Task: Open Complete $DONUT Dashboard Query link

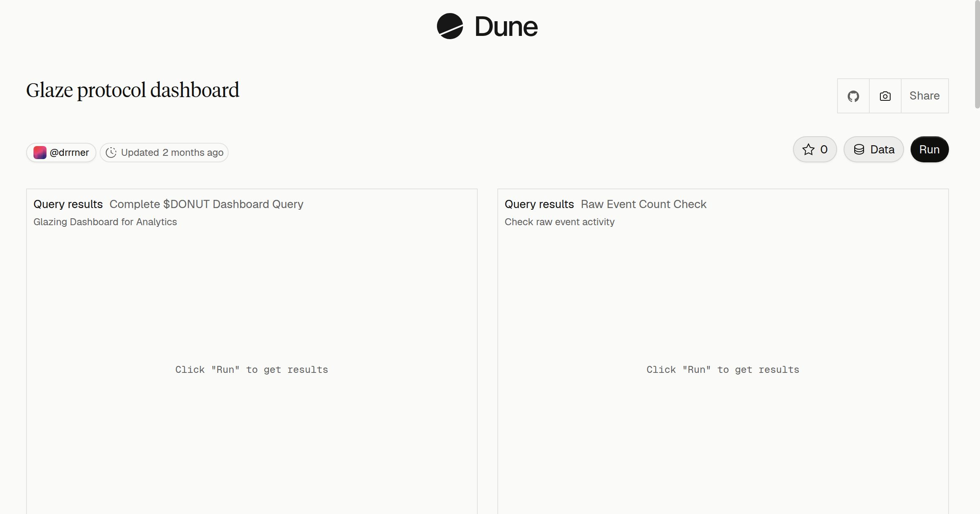Action: click(x=206, y=204)
